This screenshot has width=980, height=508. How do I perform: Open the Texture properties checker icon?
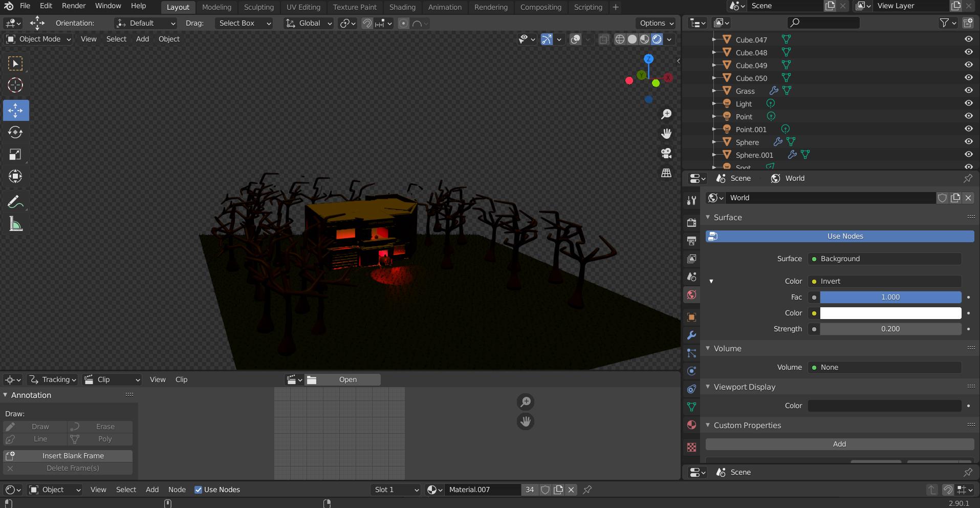click(x=691, y=447)
